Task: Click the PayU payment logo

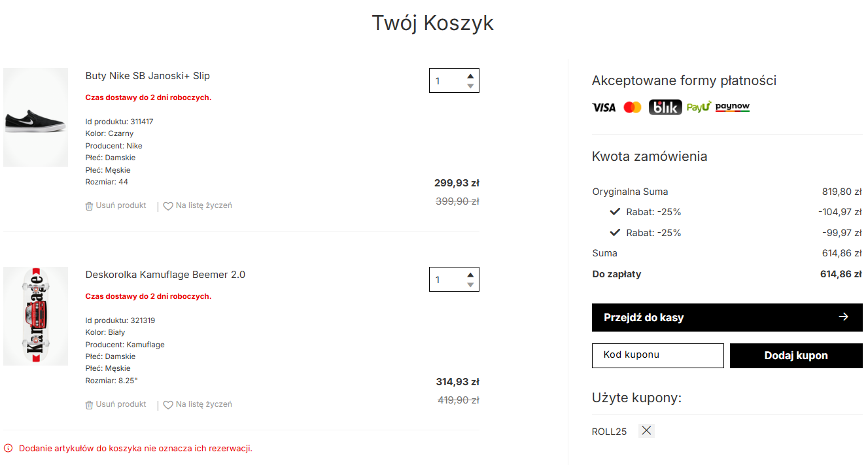Action: [699, 107]
